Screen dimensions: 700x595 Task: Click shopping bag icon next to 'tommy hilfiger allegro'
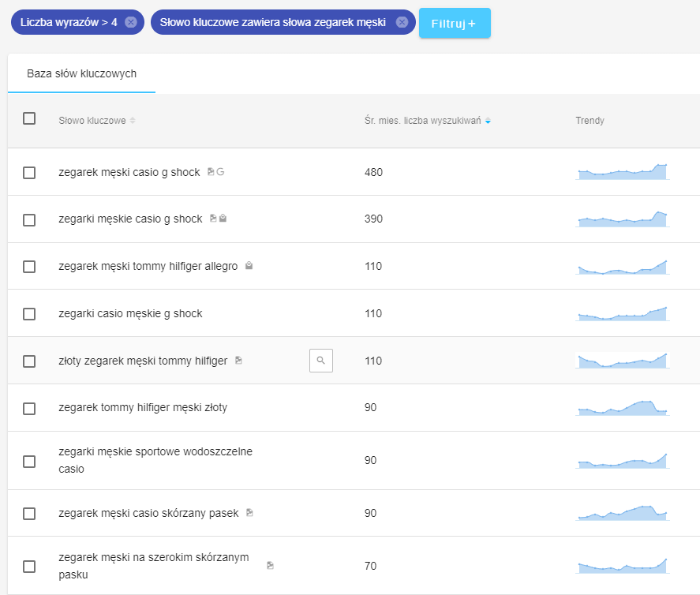tap(249, 266)
